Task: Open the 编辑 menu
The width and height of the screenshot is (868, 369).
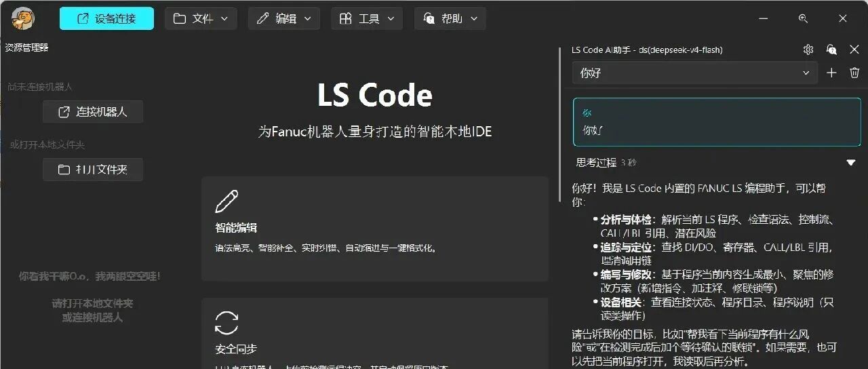Action: tap(284, 18)
